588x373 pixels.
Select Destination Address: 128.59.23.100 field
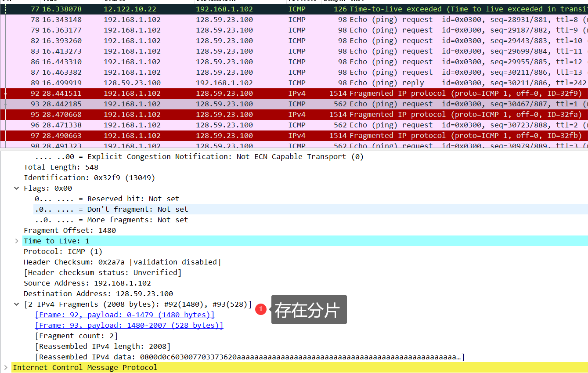point(98,293)
